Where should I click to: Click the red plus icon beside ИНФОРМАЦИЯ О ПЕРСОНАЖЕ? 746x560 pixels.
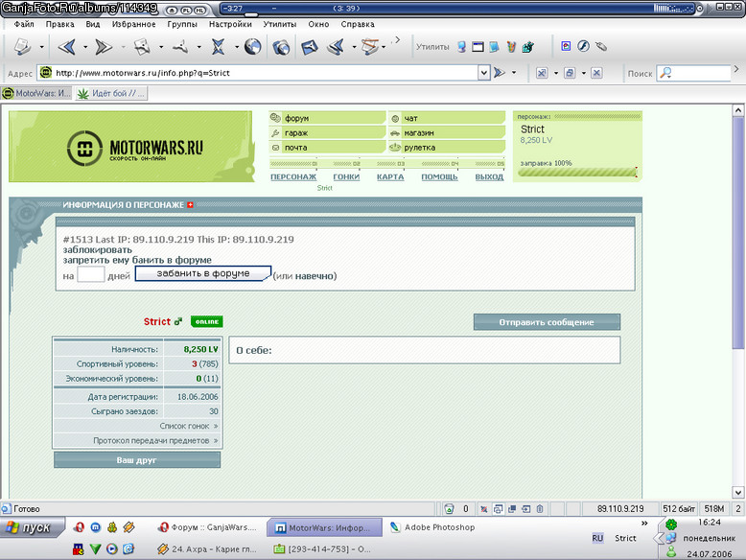tap(190, 205)
